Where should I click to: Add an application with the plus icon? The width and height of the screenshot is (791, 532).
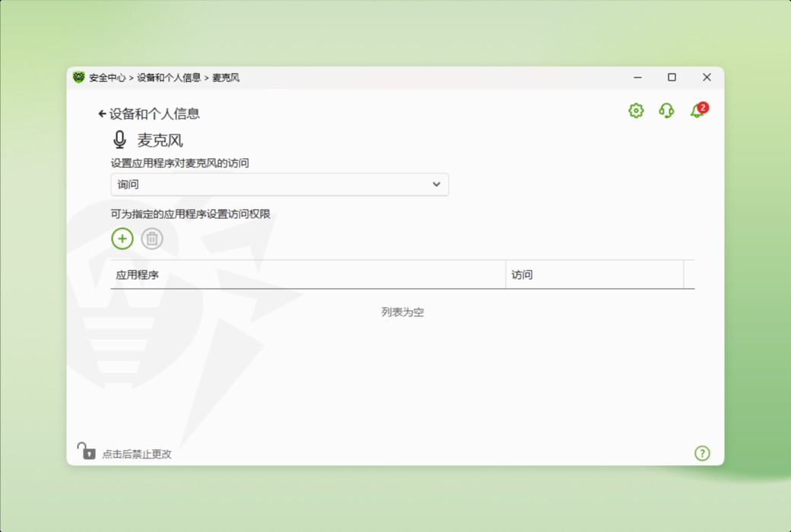122,238
